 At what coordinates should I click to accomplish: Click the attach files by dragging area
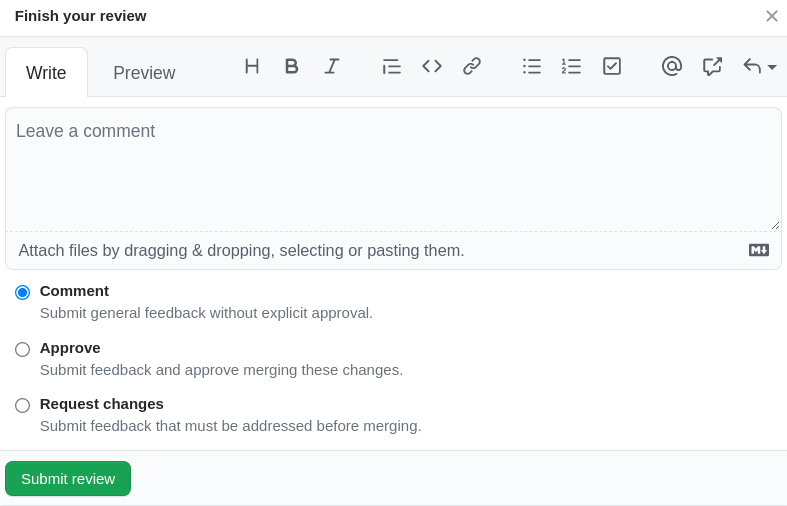tap(241, 250)
